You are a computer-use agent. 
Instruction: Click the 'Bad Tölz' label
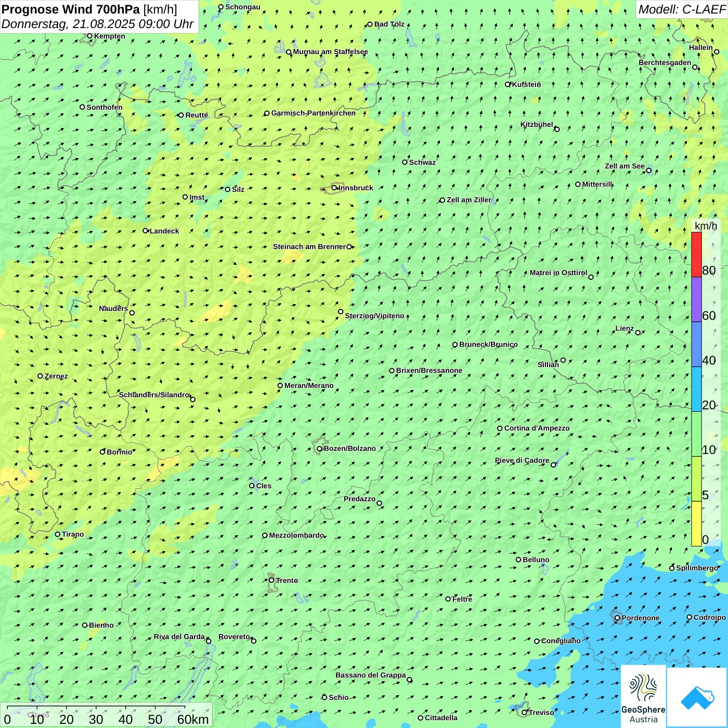[389, 24]
